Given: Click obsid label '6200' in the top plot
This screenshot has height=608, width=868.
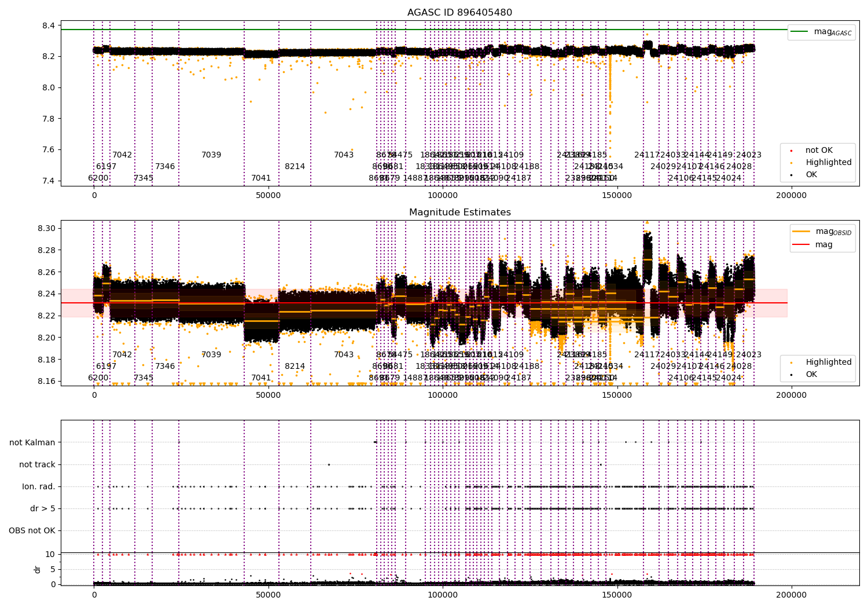Looking at the screenshot, I should [98, 178].
